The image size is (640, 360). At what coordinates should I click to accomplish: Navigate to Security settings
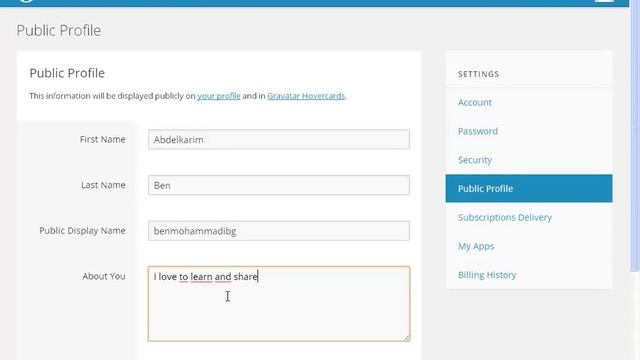pos(475,160)
